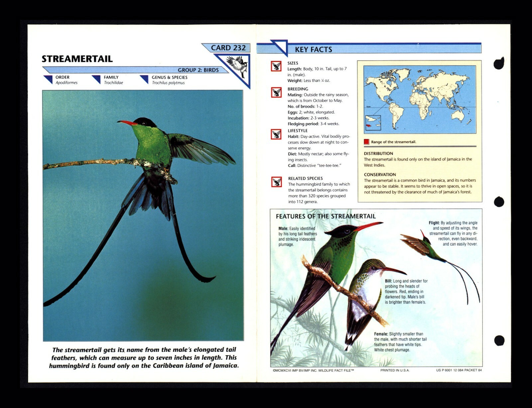Click the DISTRIBUTION heading
The image size is (532, 408).
378,153
